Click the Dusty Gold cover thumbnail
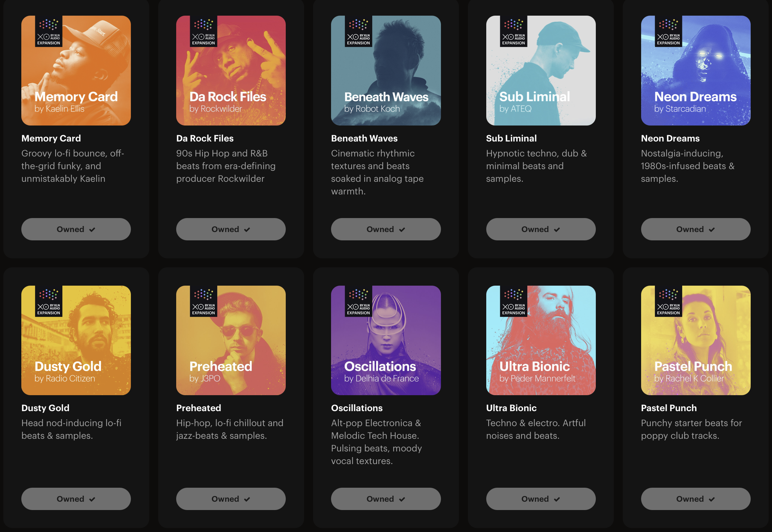The width and height of the screenshot is (772, 532). pyautogui.click(x=76, y=340)
